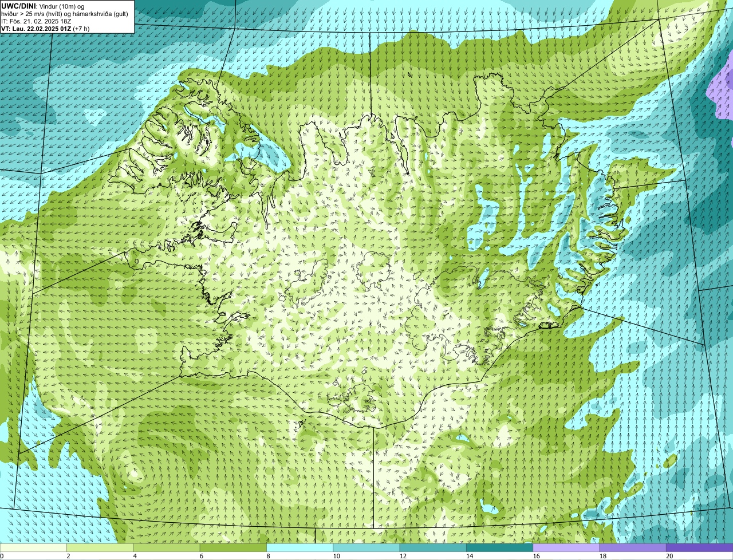Viewport: 733px width, 560px height.
Task: Click the legend scale label '6'
Action: click(201, 556)
